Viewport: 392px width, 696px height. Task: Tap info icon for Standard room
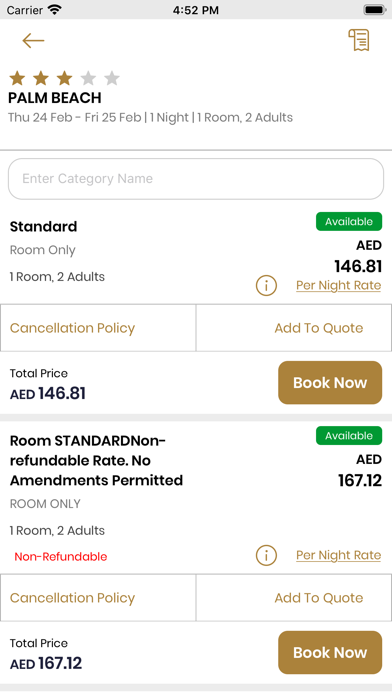pyautogui.click(x=266, y=285)
